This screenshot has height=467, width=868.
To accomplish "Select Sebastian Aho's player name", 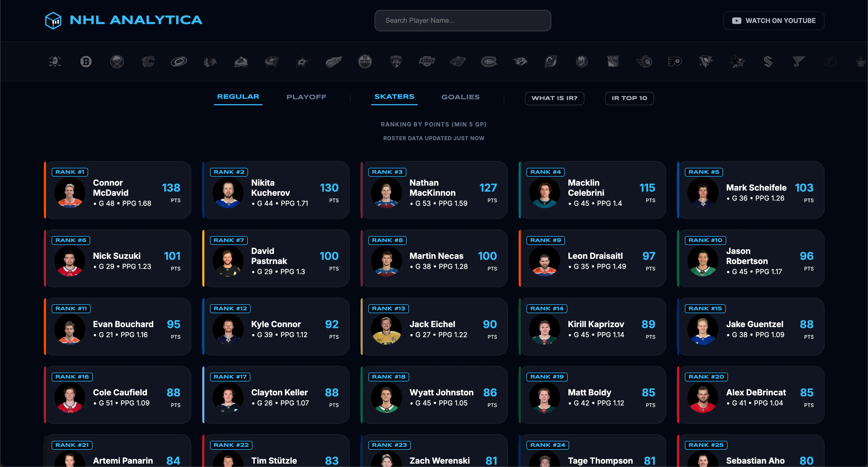I will pos(755,461).
